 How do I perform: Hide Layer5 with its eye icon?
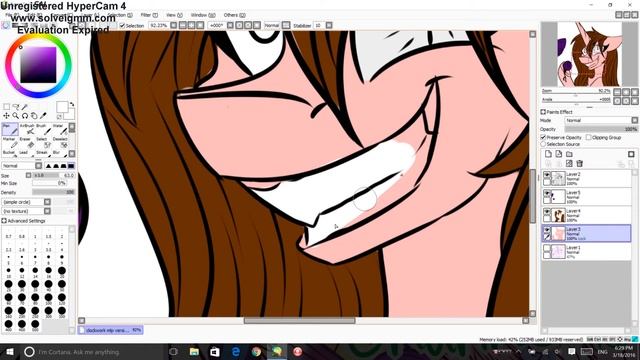pyautogui.click(x=547, y=193)
